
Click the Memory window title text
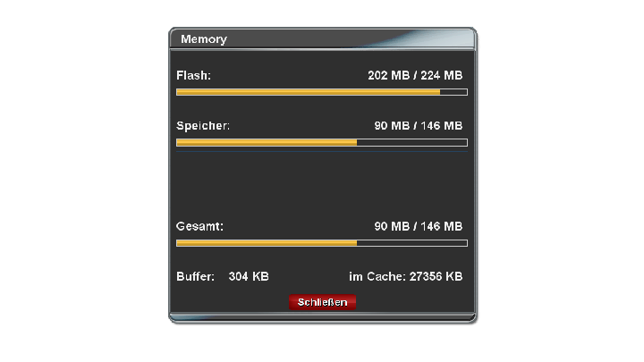204,39
